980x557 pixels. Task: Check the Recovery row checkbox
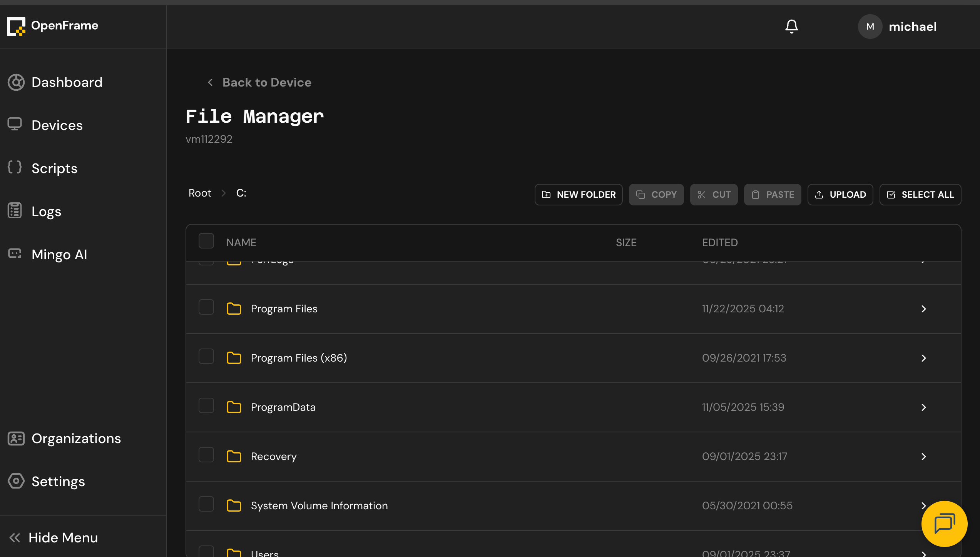206,455
